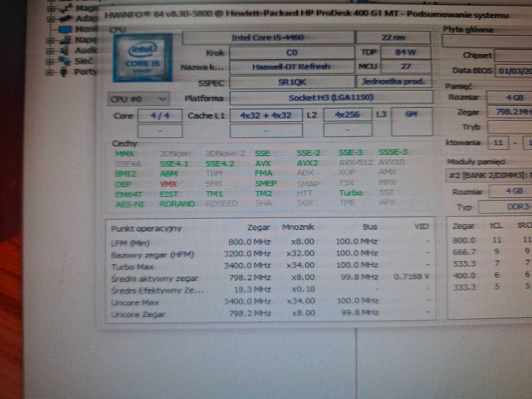The width and height of the screenshot is (532, 399).
Task: Click the Uncore Max row
Action: 270,302
